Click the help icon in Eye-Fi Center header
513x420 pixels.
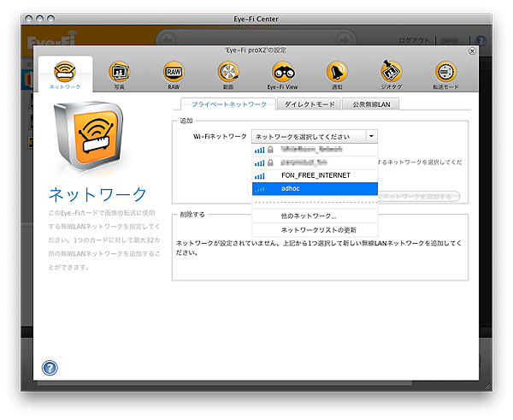[x=481, y=40]
